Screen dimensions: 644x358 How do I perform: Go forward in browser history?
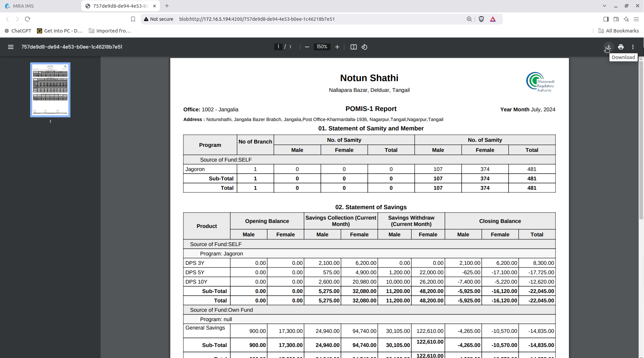coord(17,19)
